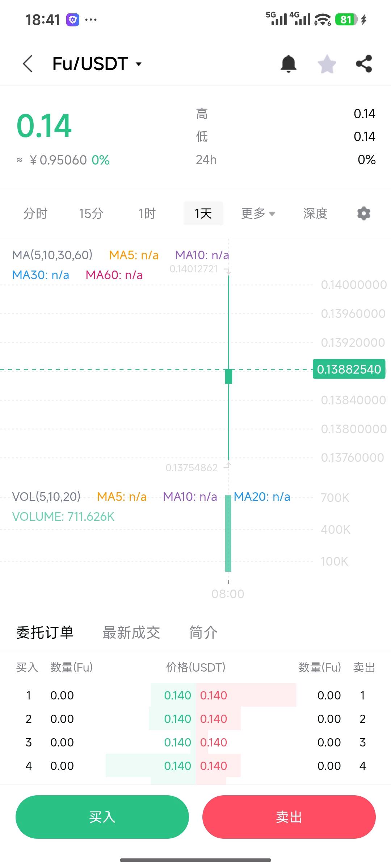
Task: Select the 15分 timeframe
Action: 91,213
